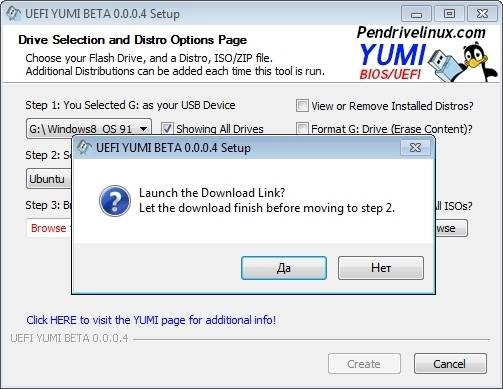Enable Format G: Drive checkbox
503x389 pixels.
pyautogui.click(x=302, y=129)
